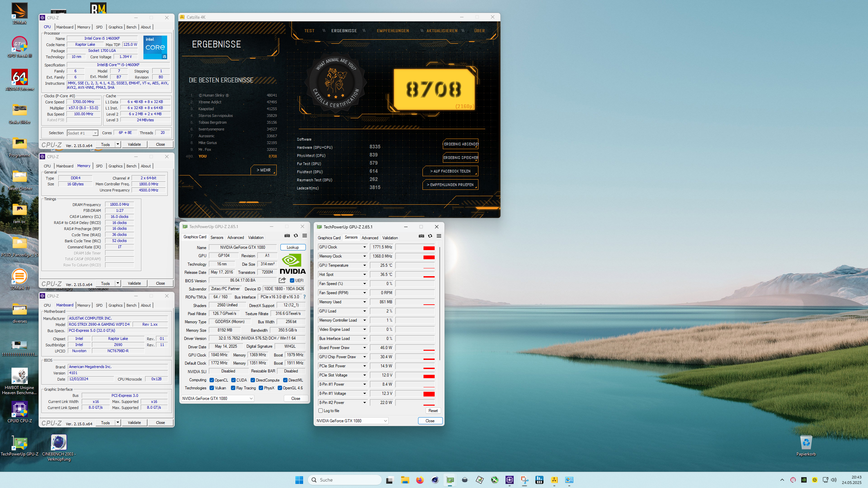Click the Intel Core i5 logo in CPU-Z
The image size is (868, 488).
[155, 47]
